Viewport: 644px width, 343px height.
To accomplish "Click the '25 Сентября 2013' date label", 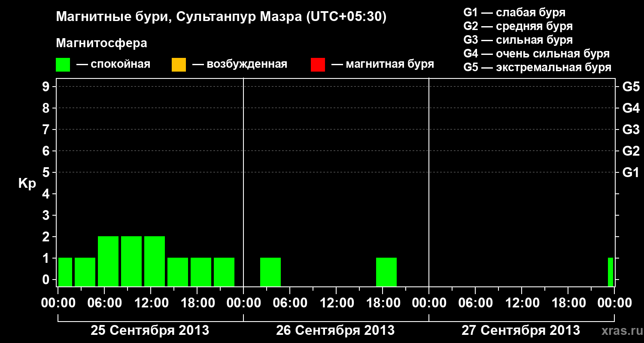I will tap(150, 330).
